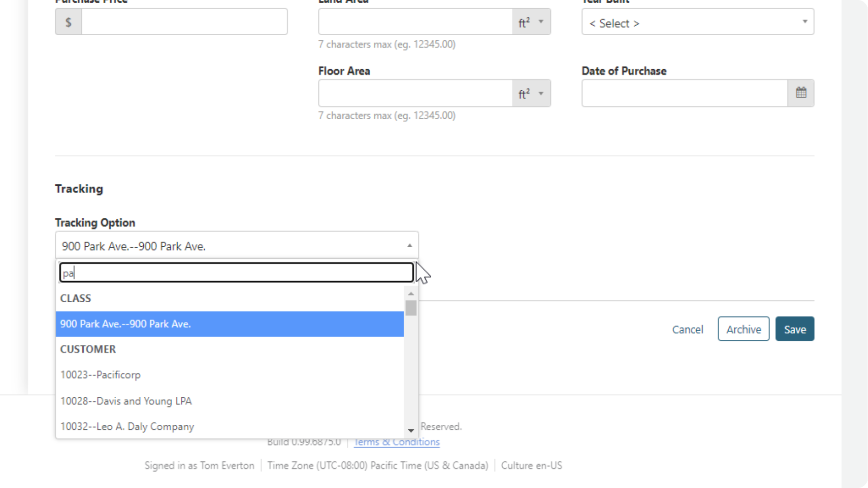Click the ft² unit label on Floor Area
The height and width of the screenshot is (488, 868).
point(523,93)
